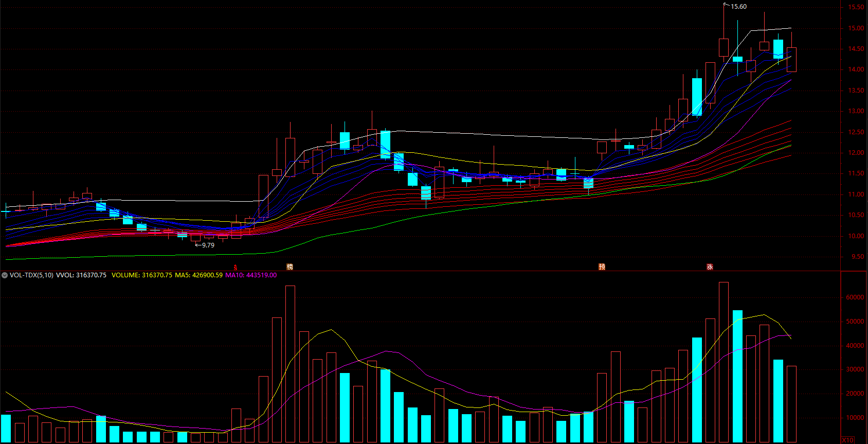The width and height of the screenshot is (868, 444).
Task: Click the 9.50 price axis label
Action: click(858, 257)
